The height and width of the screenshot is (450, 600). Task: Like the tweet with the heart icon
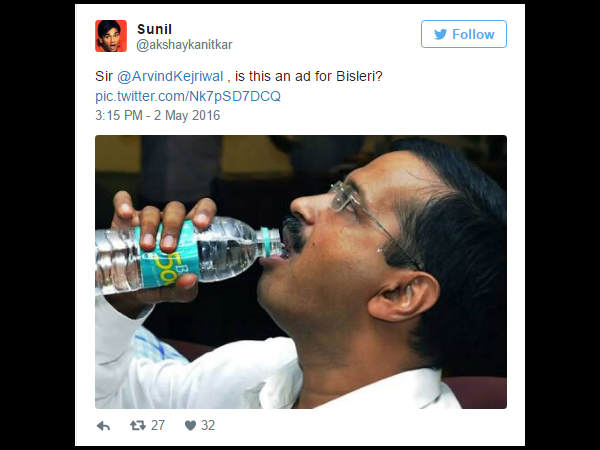pos(190,425)
